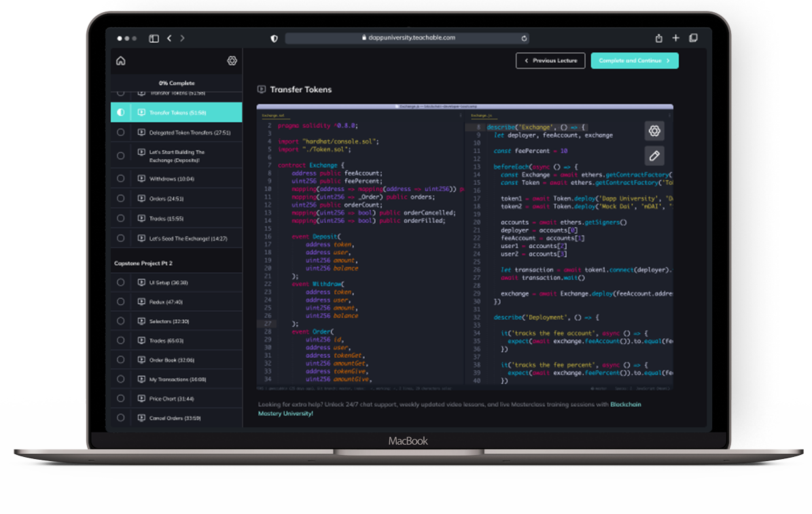Viewport: 812px width, 514px height.
Task: Expand the Capstone Project Pt 2 section
Action: click(176, 263)
